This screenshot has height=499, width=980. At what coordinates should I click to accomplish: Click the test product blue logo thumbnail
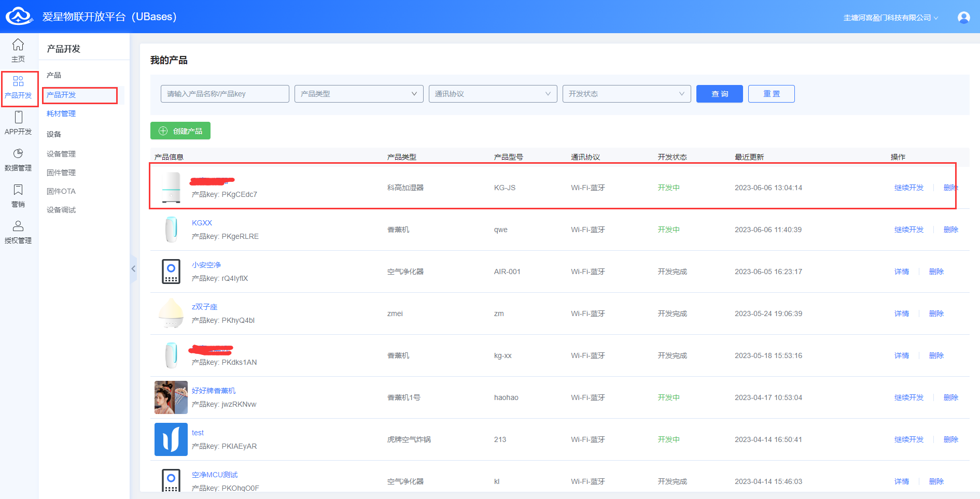[171, 439]
